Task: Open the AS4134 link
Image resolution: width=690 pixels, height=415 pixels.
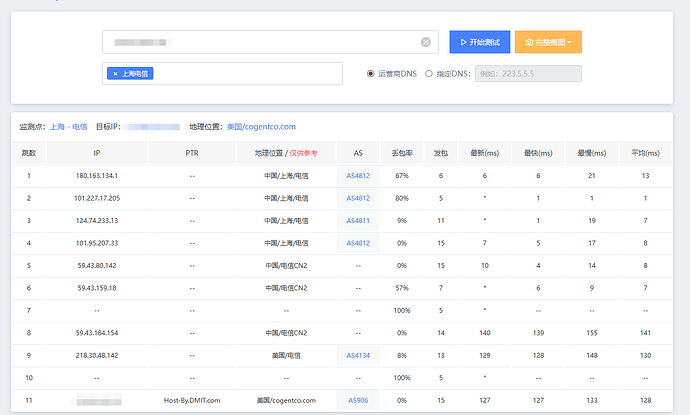Action: tap(358, 355)
